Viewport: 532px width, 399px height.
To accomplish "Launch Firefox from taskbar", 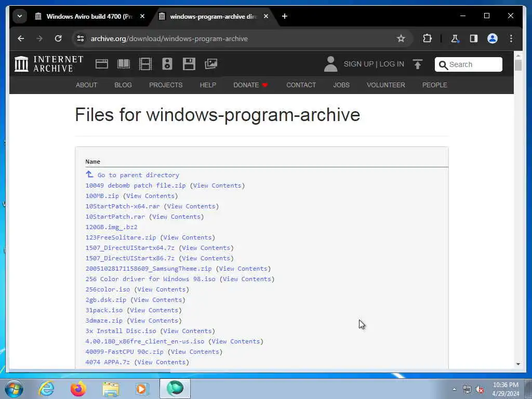I will pyautogui.click(x=78, y=389).
